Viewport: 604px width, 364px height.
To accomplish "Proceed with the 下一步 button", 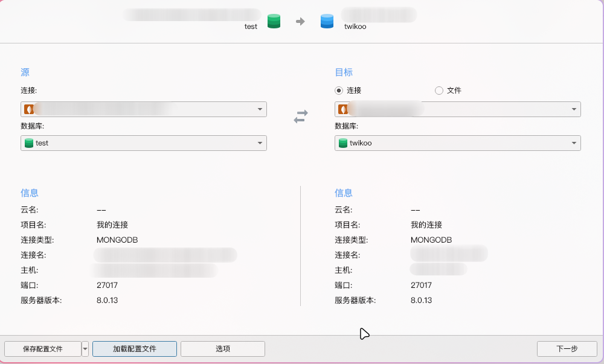I will (x=567, y=349).
